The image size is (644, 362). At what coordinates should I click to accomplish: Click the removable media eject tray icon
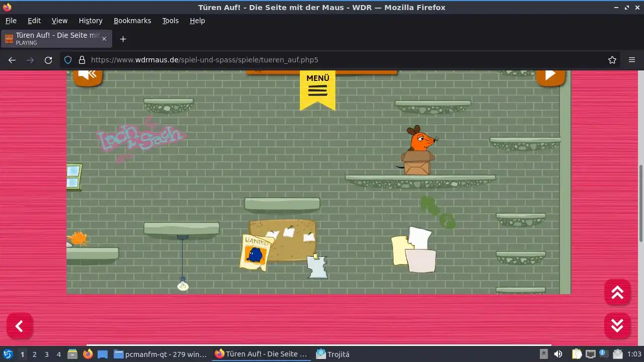(544, 354)
